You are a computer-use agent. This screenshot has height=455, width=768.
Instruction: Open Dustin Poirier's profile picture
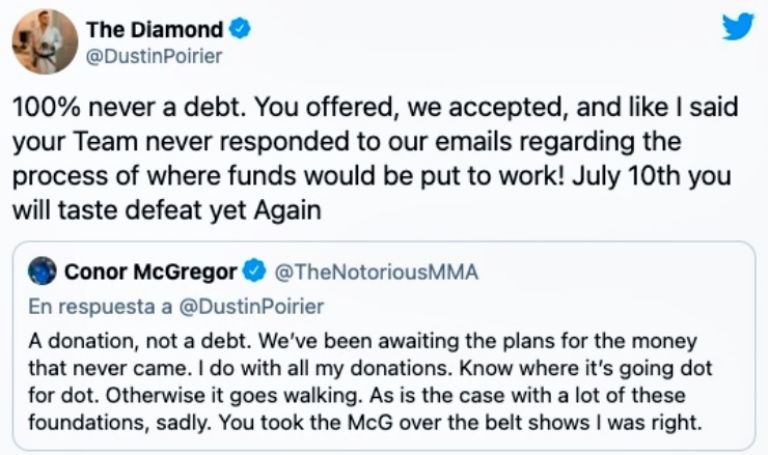tap(44, 41)
